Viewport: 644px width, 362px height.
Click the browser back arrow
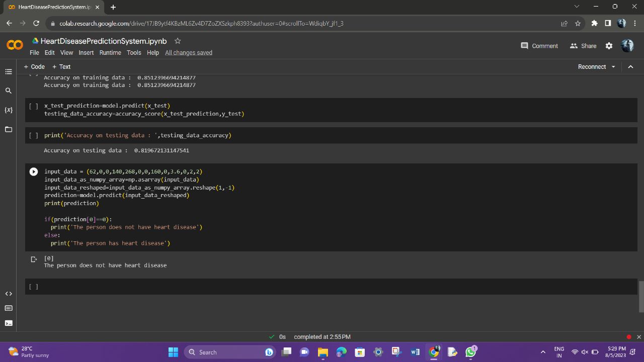pyautogui.click(x=9, y=23)
